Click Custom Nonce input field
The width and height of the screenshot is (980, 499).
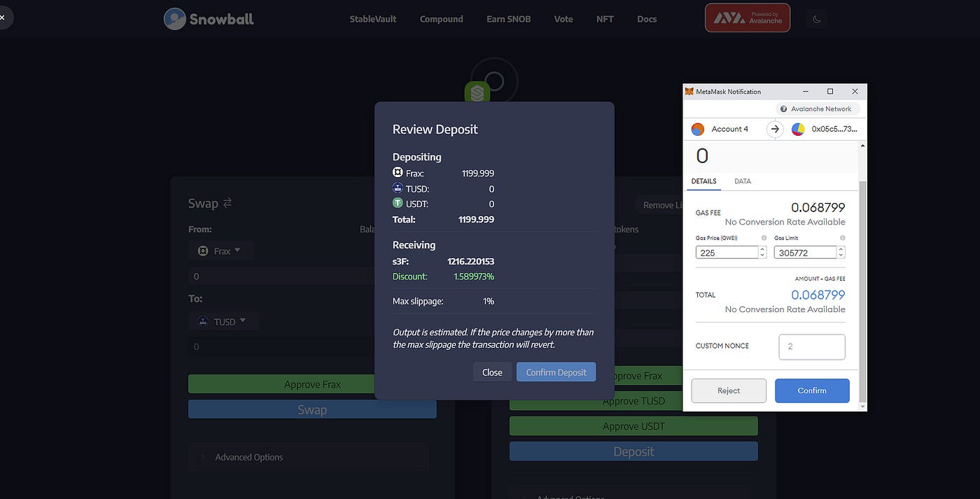pos(812,346)
